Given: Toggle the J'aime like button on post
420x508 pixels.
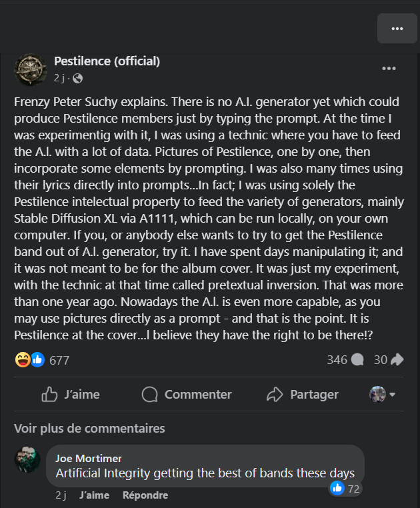Looking at the screenshot, I should pos(71,395).
